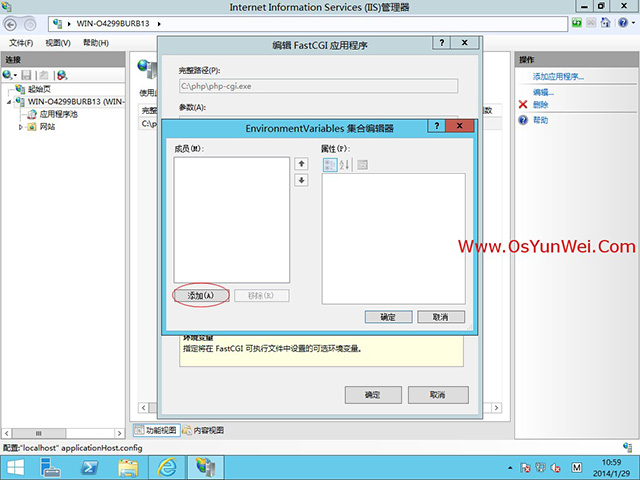This screenshot has width=640, height=480.
Task: Click the back navigation arrow in IIS Manager
Action: (14, 22)
